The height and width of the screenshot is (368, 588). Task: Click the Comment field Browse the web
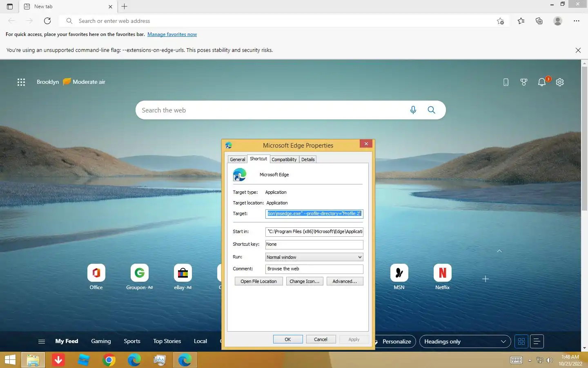tap(314, 269)
